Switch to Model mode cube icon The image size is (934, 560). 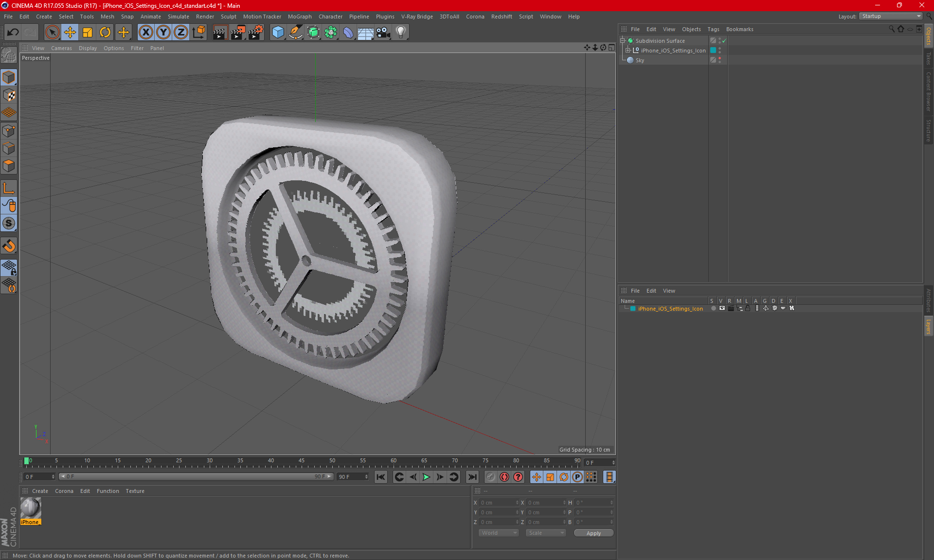pyautogui.click(x=9, y=77)
